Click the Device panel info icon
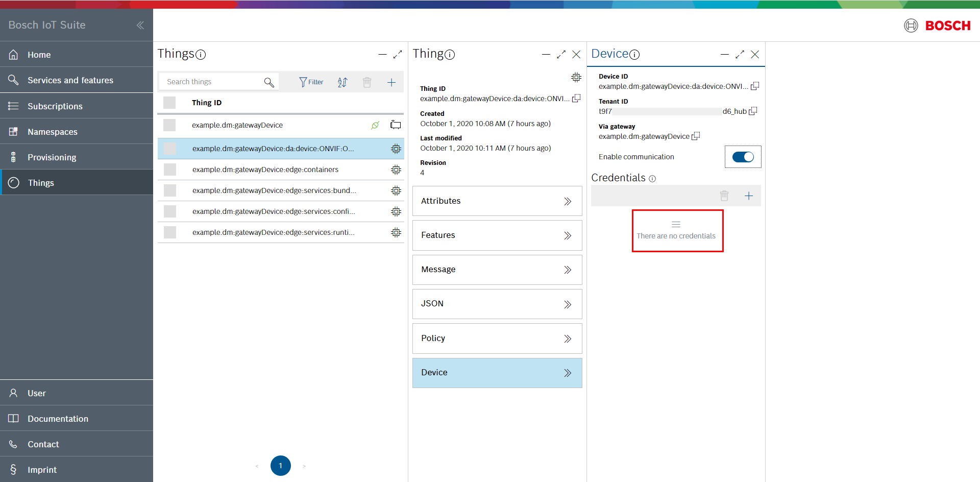980x482 pixels. (x=634, y=55)
